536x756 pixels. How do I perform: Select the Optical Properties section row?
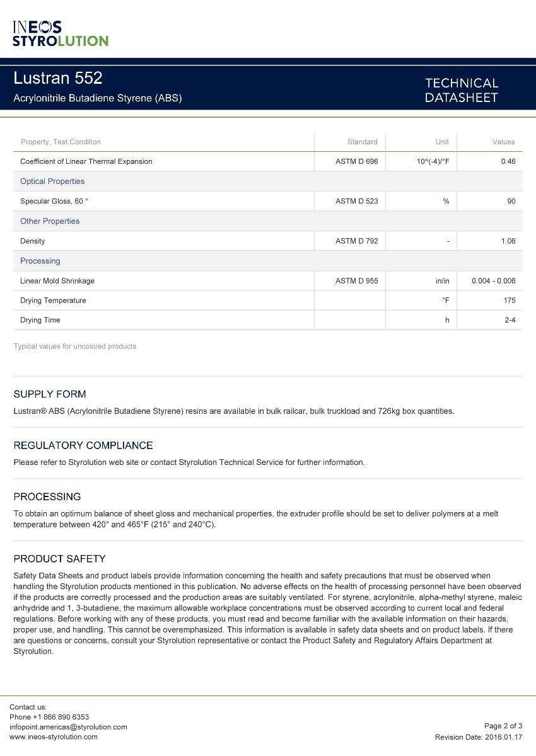click(x=52, y=181)
